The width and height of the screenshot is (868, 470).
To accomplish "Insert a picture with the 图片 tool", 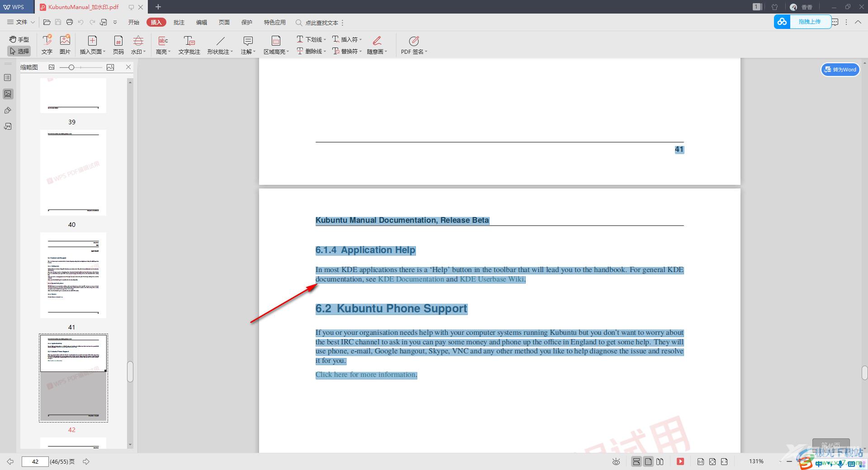I will coord(65,45).
